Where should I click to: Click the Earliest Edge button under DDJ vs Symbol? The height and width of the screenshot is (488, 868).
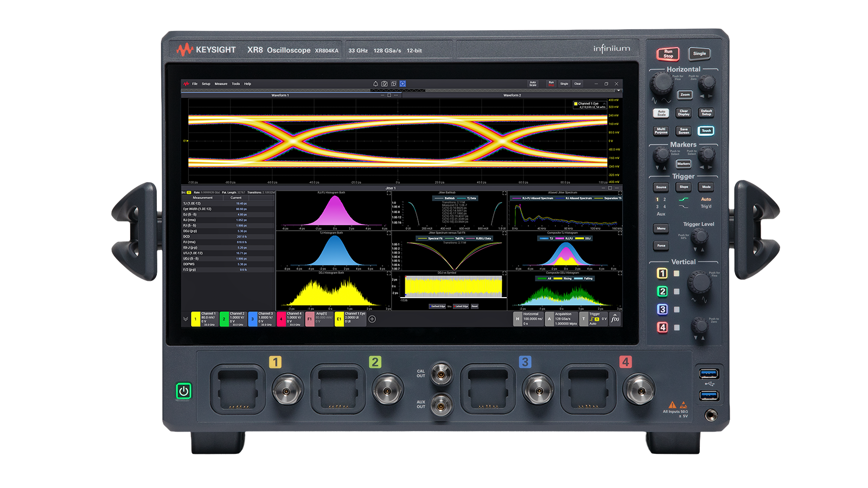pos(438,306)
